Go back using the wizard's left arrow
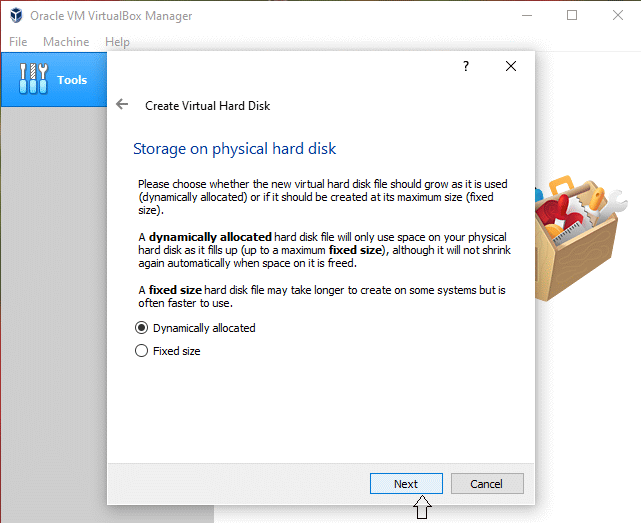This screenshot has height=523, width=641. pyautogui.click(x=122, y=105)
